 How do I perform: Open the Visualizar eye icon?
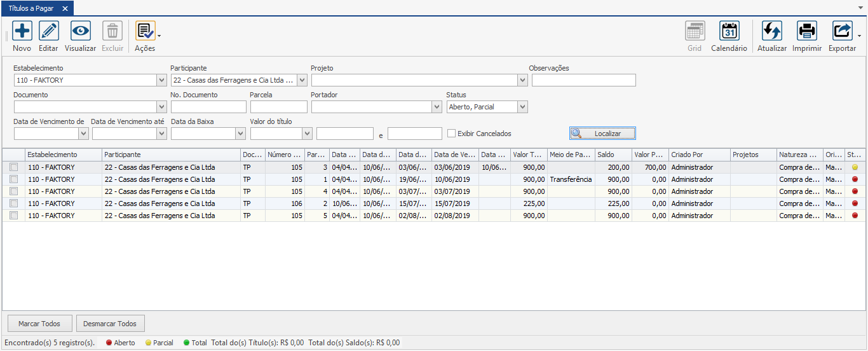[81, 31]
